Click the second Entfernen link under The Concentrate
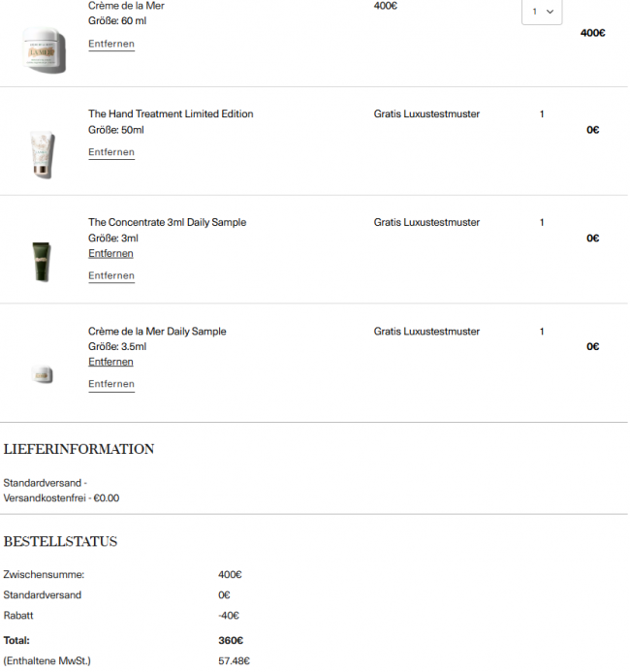The image size is (630, 672). tap(111, 275)
